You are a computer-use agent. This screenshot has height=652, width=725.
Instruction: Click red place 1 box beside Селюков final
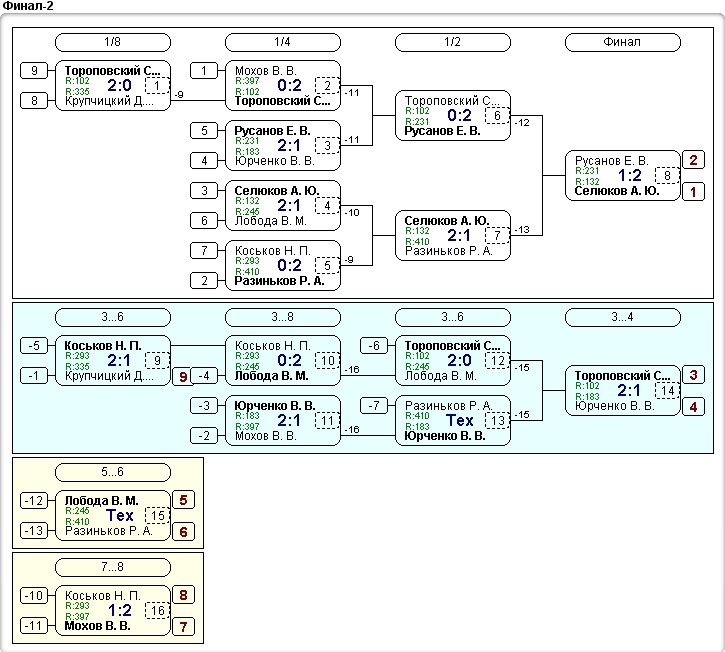[x=693, y=192]
